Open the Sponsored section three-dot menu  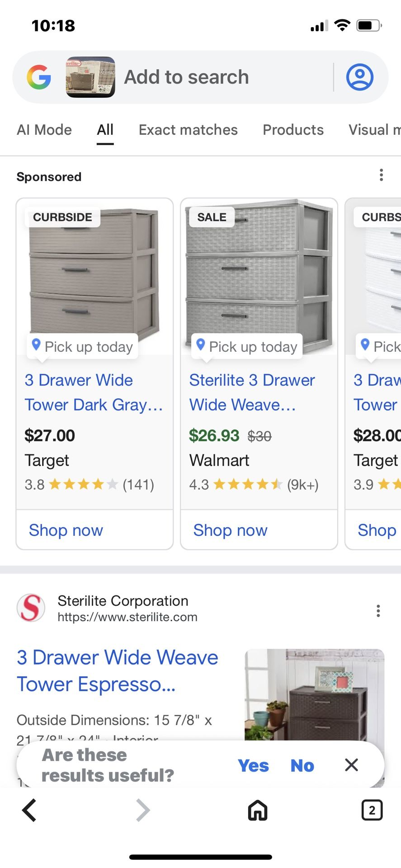pos(381,175)
